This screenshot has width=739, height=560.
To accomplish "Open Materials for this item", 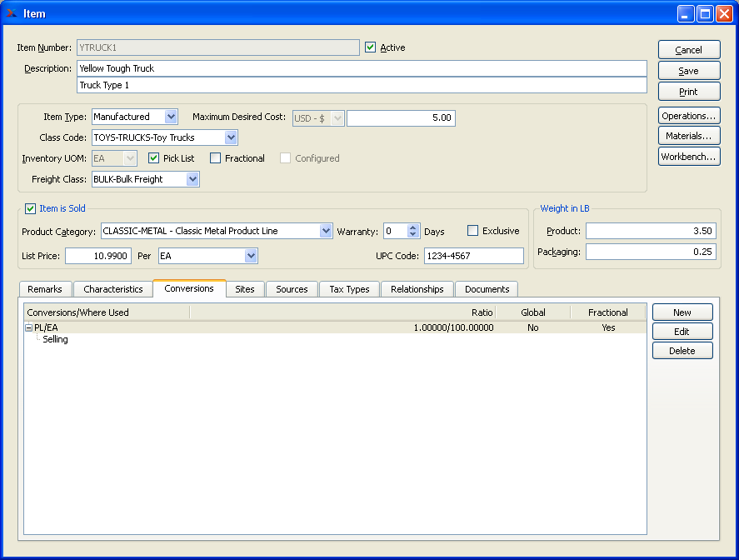I will tap(688, 136).
